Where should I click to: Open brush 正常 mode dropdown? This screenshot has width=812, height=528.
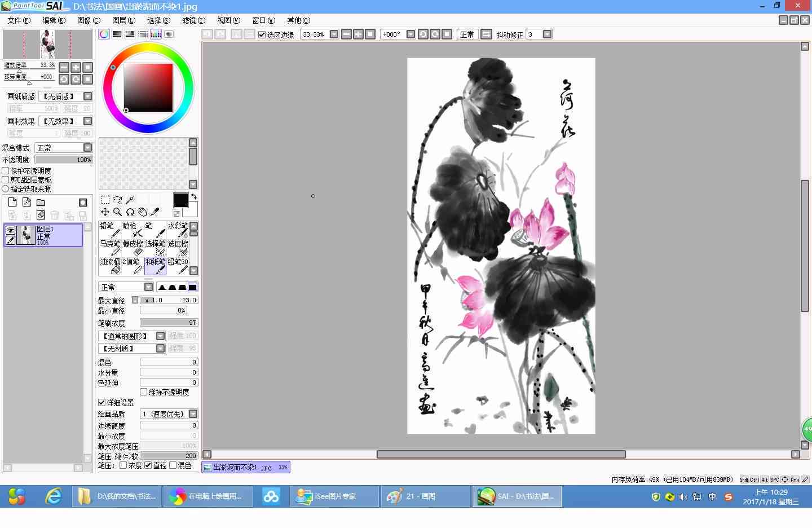tap(148, 287)
